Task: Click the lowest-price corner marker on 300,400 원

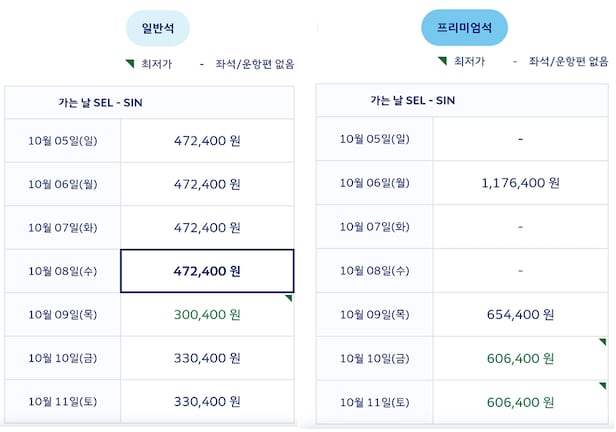Action: tap(289, 298)
